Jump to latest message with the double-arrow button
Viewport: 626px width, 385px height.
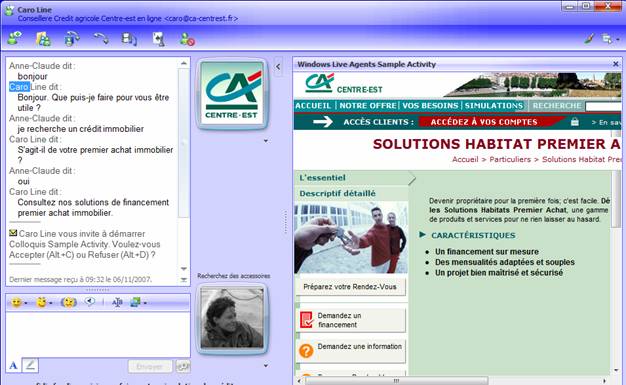point(184,280)
